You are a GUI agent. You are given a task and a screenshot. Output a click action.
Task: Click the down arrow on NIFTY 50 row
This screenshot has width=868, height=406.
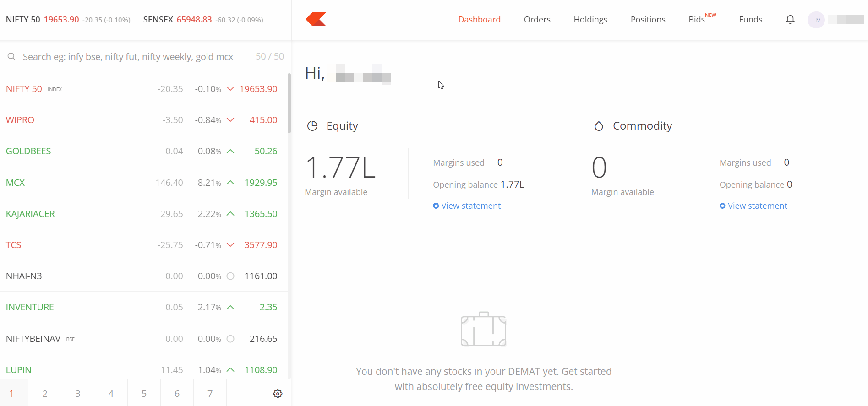pos(230,88)
